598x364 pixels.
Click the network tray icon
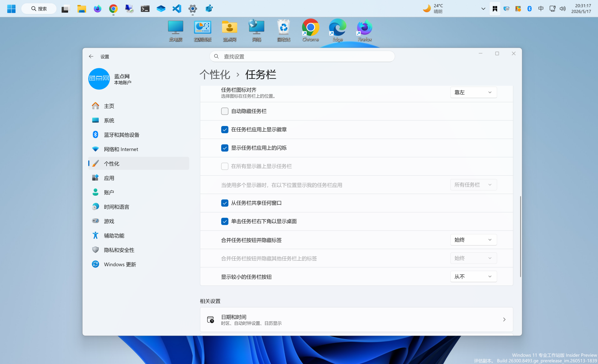coord(552,9)
